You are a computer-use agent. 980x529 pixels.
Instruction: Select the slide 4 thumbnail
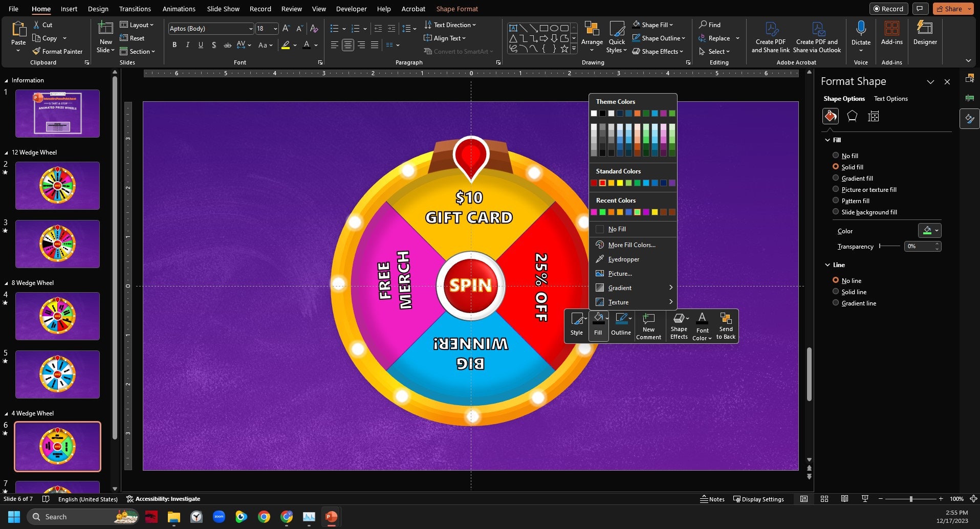point(57,316)
